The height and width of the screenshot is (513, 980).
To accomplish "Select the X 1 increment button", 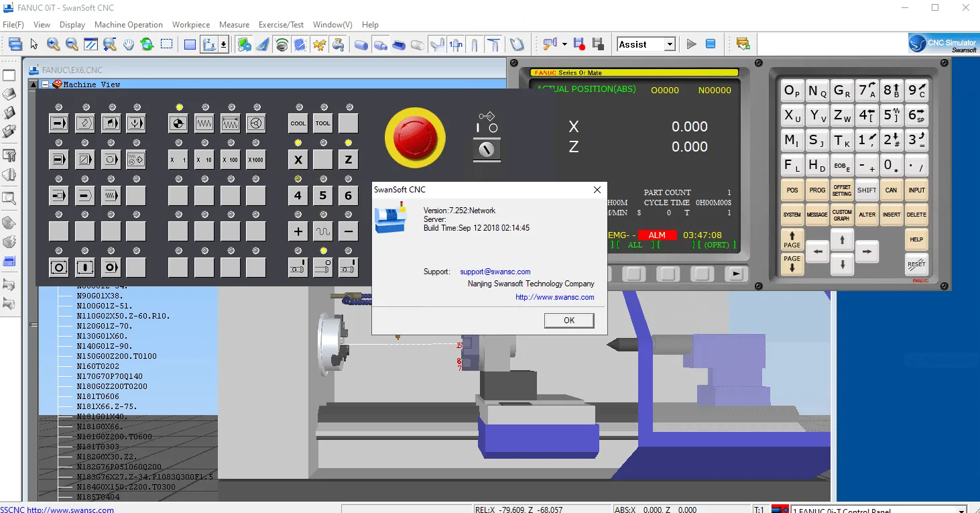I will (x=178, y=160).
